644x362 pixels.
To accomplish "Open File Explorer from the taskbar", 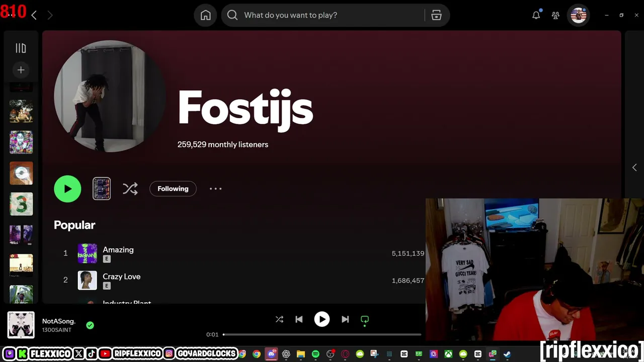I will pos(301,354).
